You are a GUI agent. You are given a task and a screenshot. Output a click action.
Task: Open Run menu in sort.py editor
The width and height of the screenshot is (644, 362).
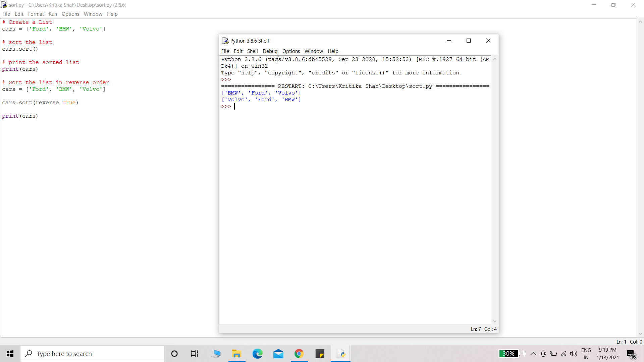53,14
